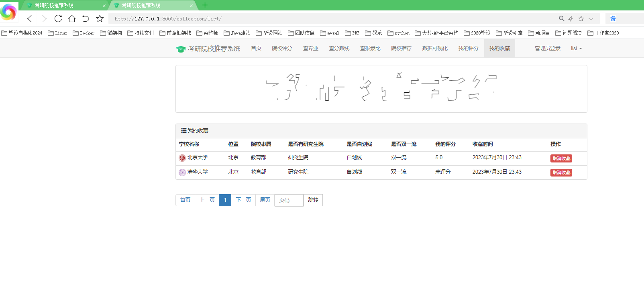Viewport: 644px width, 286px height.
Task: Open the 清华大学 school link
Action: [x=198, y=172]
